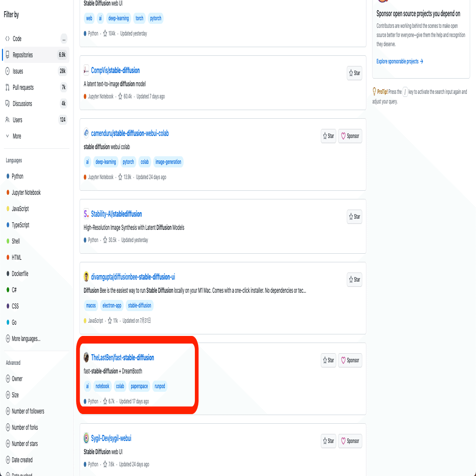Click divamgupta avatar icon

tap(86, 277)
